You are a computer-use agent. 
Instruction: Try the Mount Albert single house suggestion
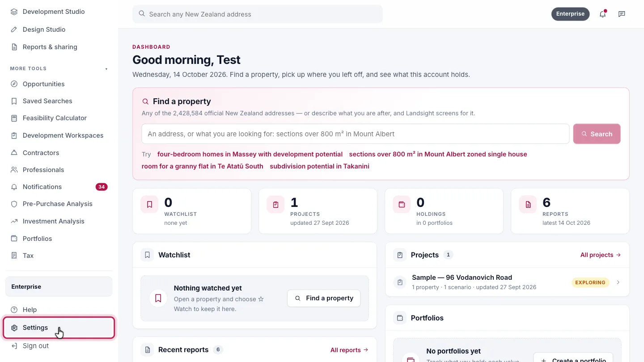pyautogui.click(x=438, y=154)
